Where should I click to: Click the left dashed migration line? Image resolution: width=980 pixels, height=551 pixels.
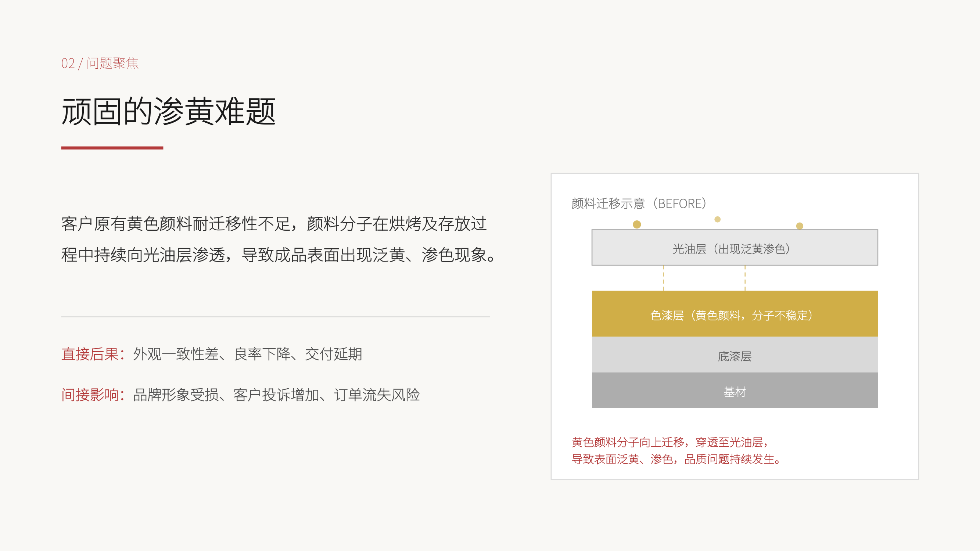pos(664,278)
